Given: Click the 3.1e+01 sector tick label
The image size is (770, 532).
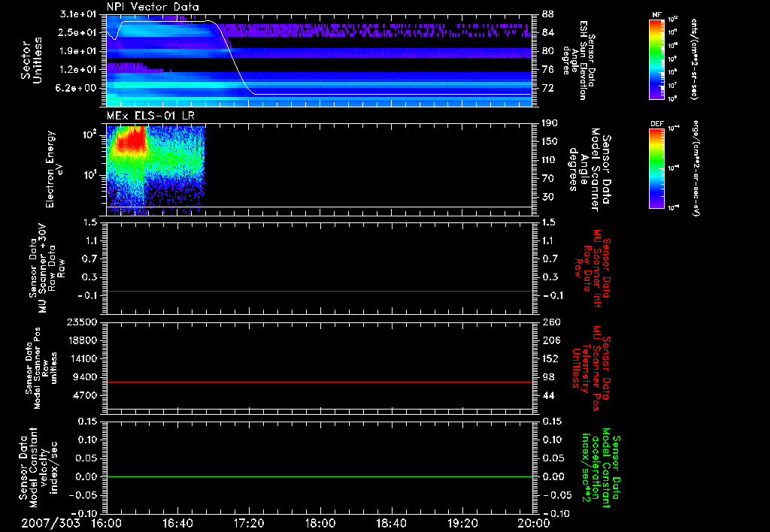Looking at the screenshot, I should pos(77,14).
